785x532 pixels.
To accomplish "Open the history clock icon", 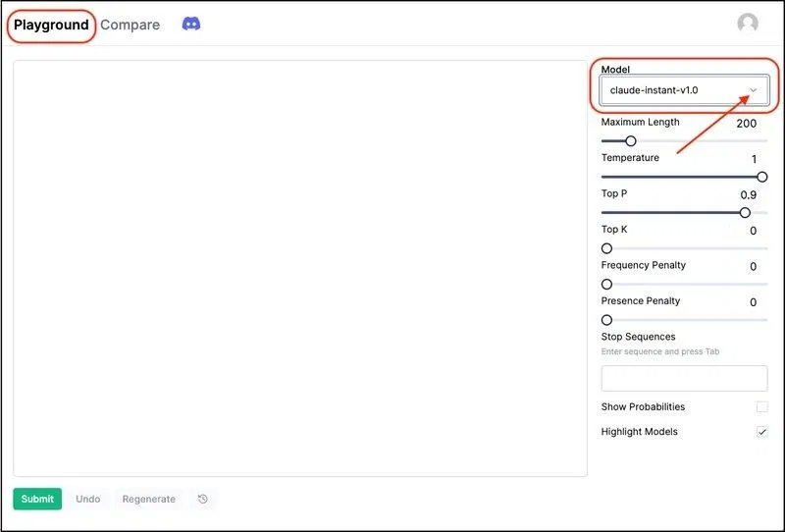I will [x=203, y=499].
